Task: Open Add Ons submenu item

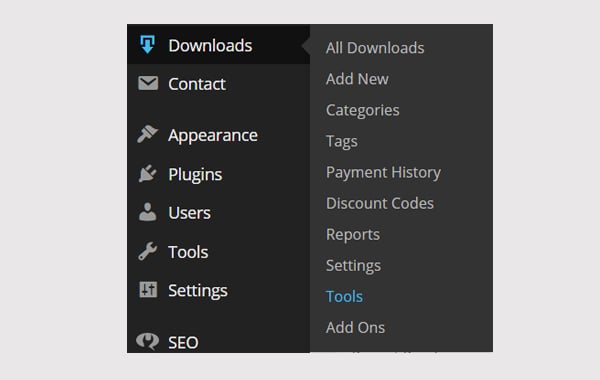Action: pyautogui.click(x=355, y=328)
